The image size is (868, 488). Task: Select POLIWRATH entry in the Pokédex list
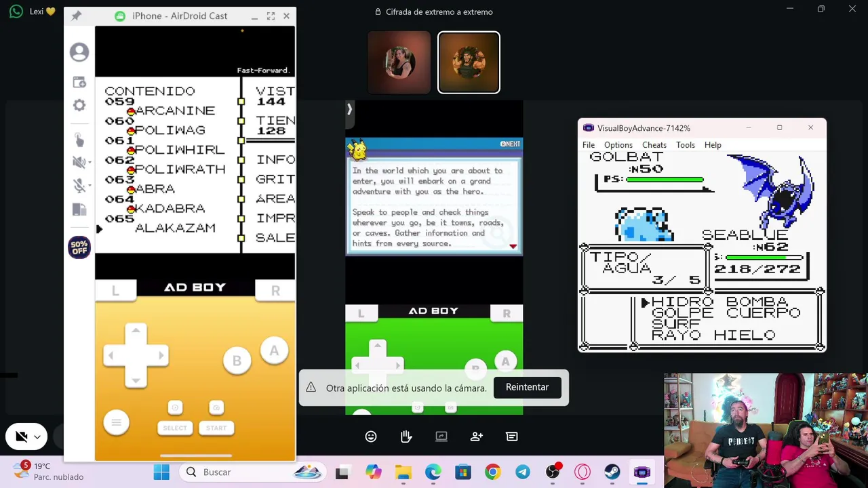tap(180, 169)
